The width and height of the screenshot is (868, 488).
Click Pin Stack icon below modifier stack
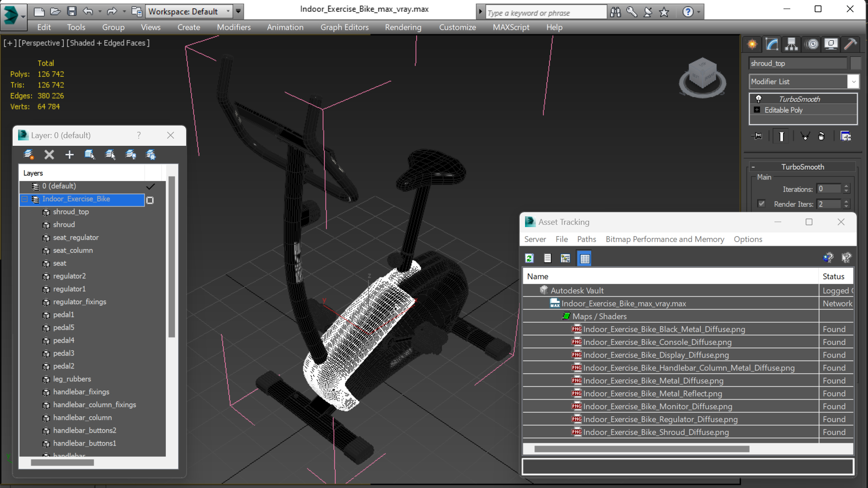[x=757, y=136]
